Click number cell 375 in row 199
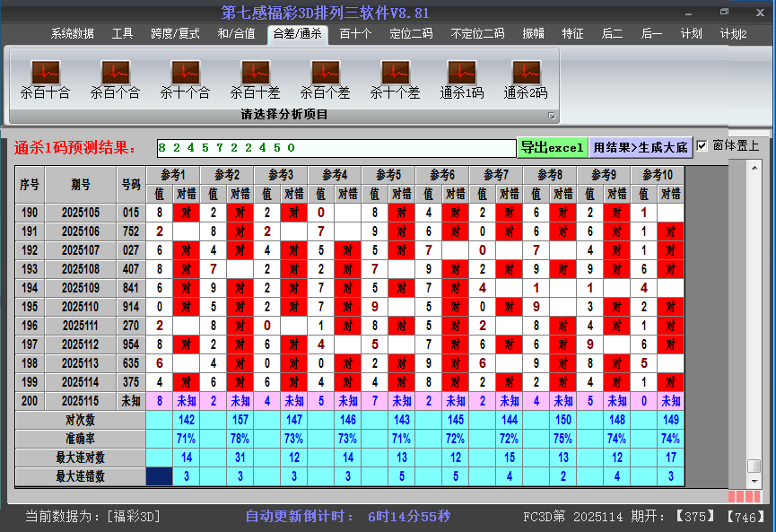 tap(131, 382)
